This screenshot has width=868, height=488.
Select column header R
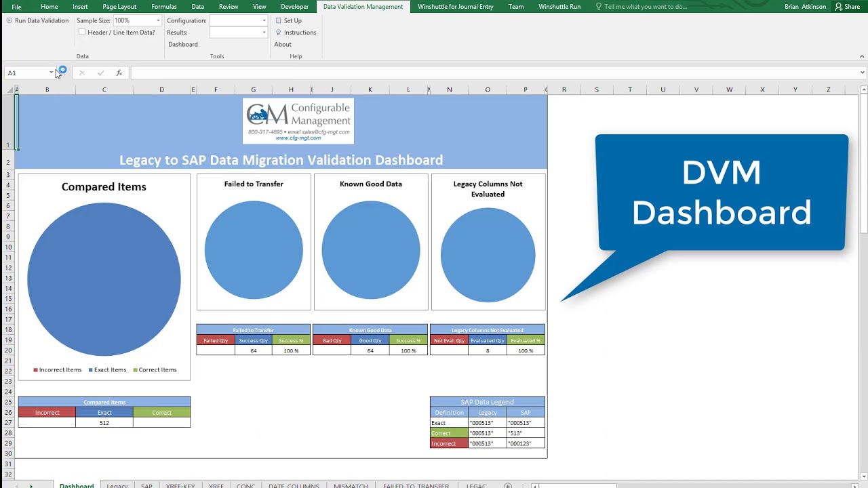[x=564, y=89]
